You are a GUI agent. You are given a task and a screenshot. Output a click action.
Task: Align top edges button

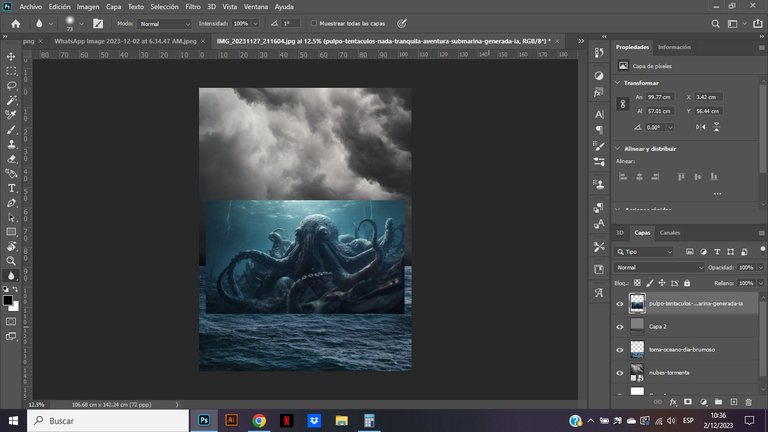681,177
